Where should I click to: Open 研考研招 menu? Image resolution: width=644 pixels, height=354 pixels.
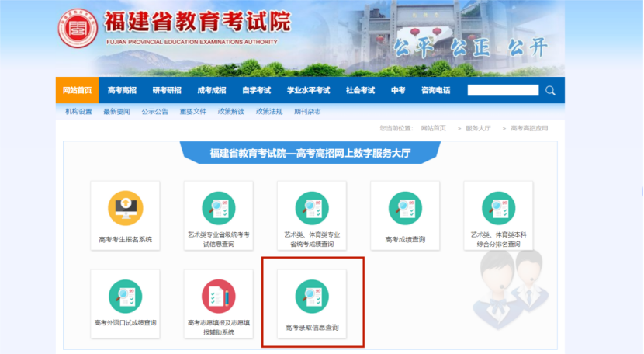pyautogui.click(x=167, y=90)
